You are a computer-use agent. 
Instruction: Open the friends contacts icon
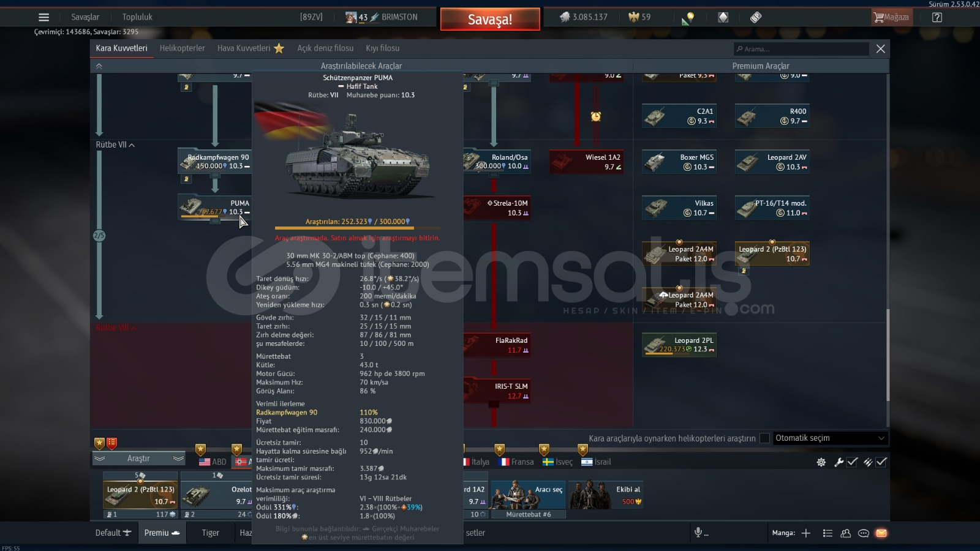pos(846,533)
